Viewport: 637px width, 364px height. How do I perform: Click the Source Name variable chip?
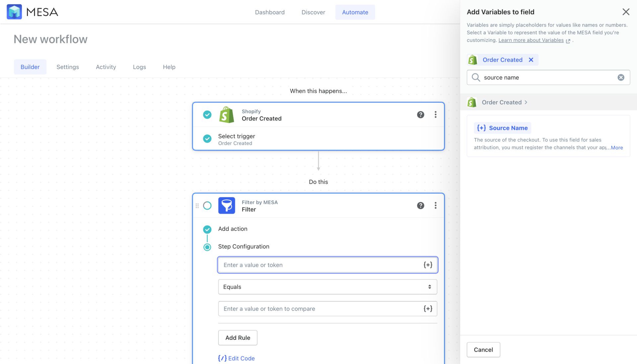[x=502, y=128]
